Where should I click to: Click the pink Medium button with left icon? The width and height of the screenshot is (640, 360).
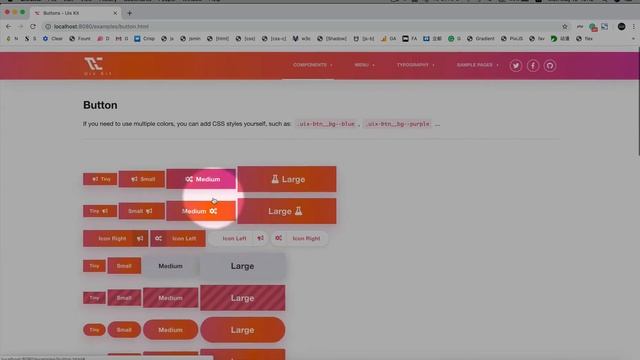coord(201,179)
